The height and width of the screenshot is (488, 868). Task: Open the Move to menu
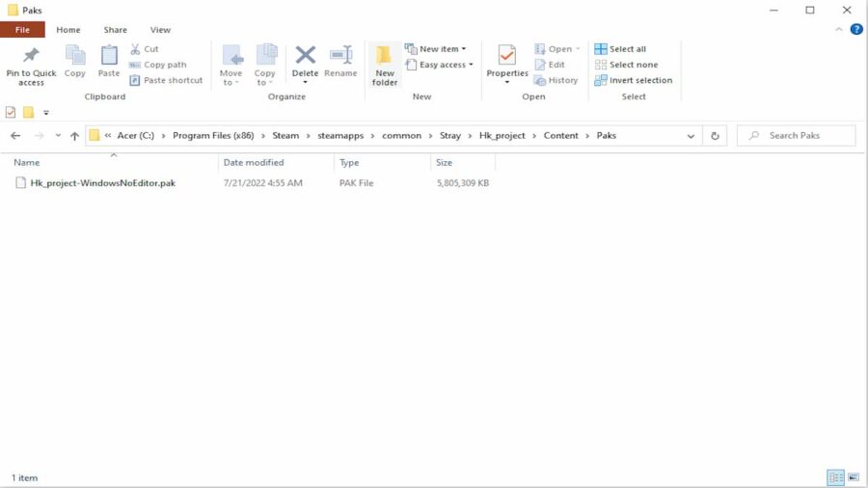click(231, 66)
